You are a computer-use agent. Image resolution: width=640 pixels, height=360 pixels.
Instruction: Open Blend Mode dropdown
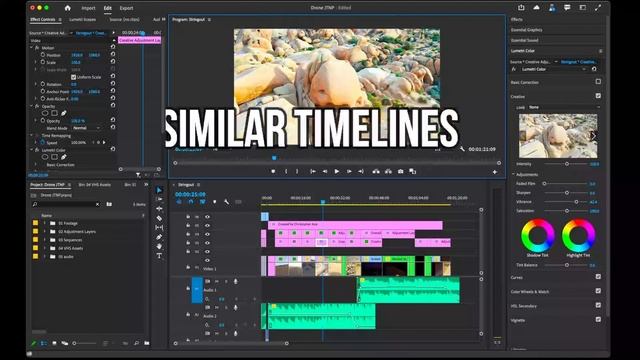(86, 128)
